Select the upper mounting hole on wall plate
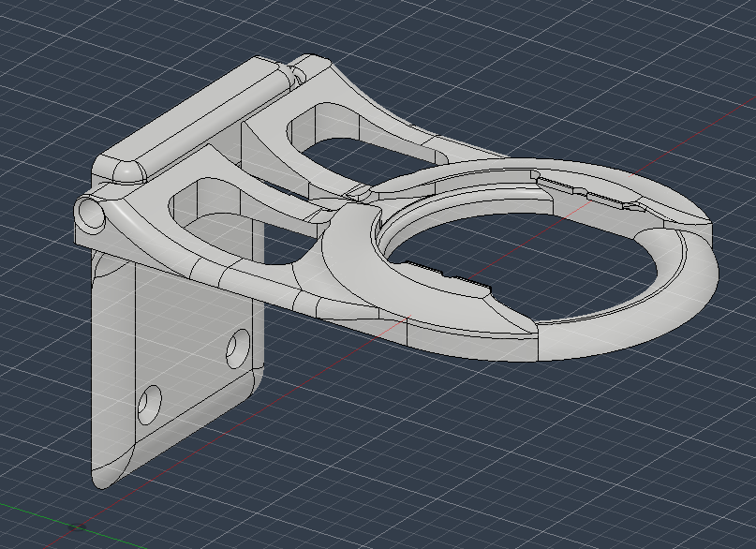Screen dimensions: 756x549 click(238, 347)
